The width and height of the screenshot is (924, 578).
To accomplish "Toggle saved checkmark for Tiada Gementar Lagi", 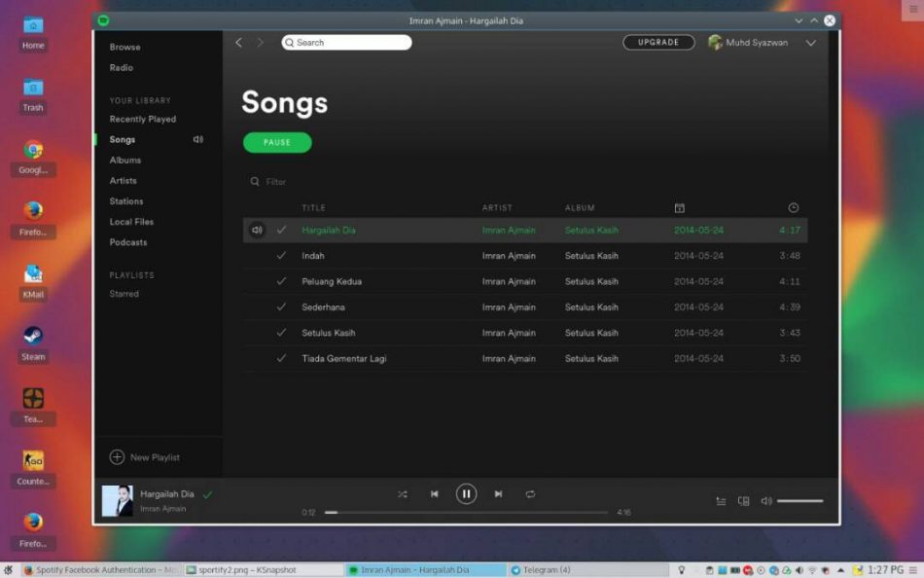I will coord(281,358).
